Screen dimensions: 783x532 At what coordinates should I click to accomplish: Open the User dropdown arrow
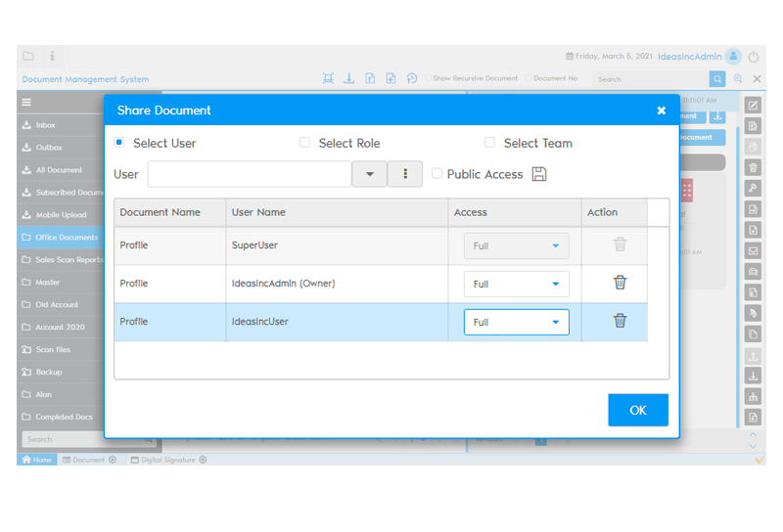point(369,174)
